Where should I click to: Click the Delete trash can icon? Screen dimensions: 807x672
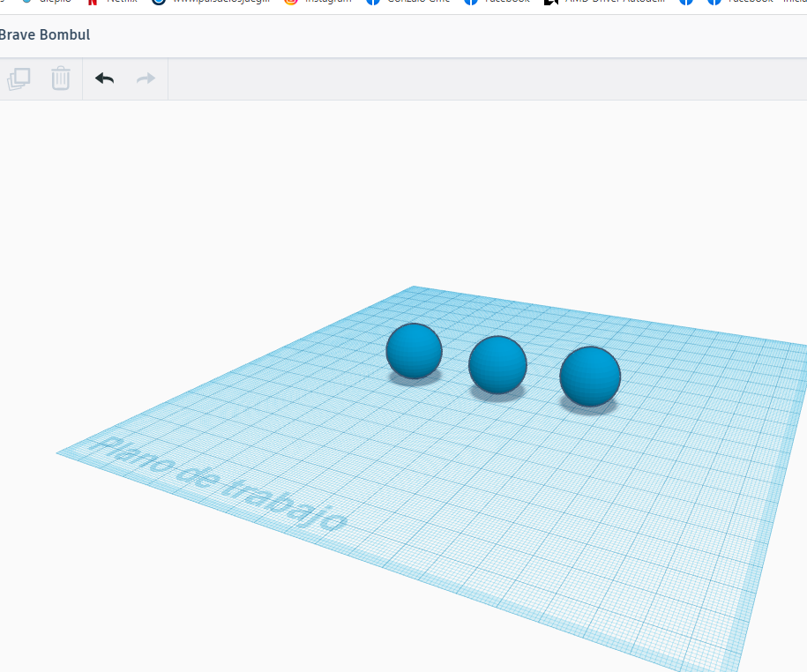tap(61, 78)
